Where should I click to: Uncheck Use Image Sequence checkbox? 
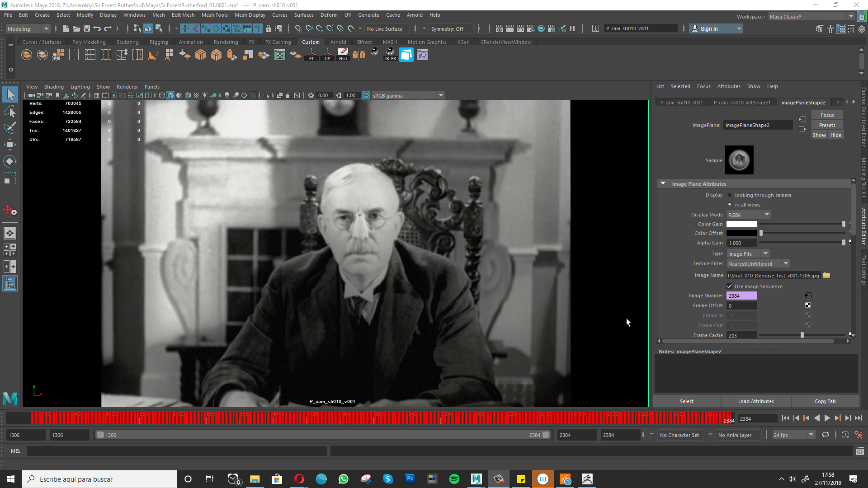click(729, 286)
